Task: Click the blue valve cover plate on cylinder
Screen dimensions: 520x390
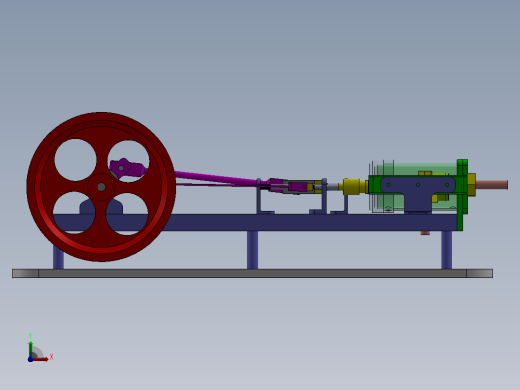Action: tap(418, 193)
